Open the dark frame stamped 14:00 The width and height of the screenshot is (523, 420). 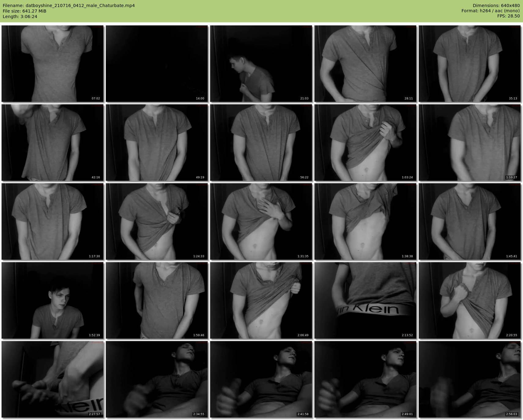pos(157,64)
